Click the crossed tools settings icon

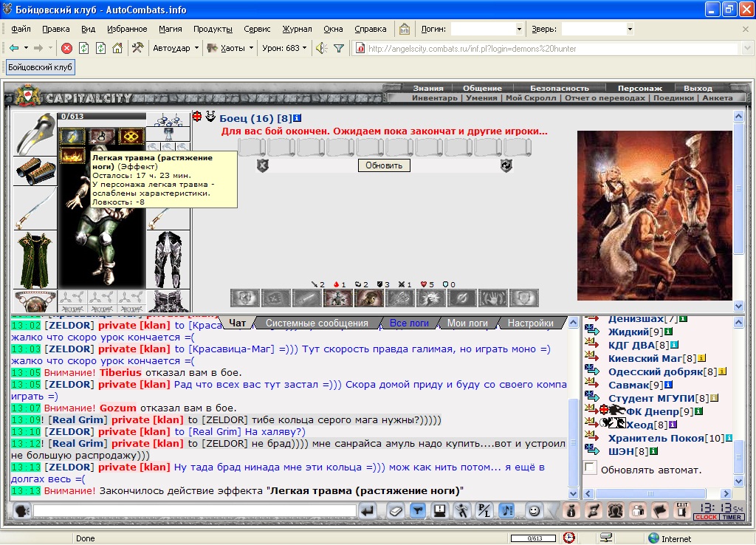[x=138, y=48]
